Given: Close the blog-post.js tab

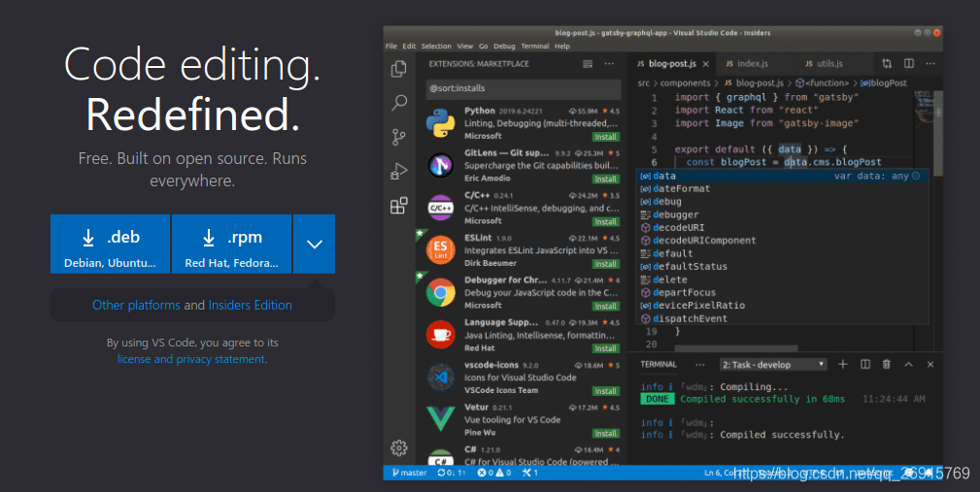Looking at the screenshot, I should click(706, 64).
